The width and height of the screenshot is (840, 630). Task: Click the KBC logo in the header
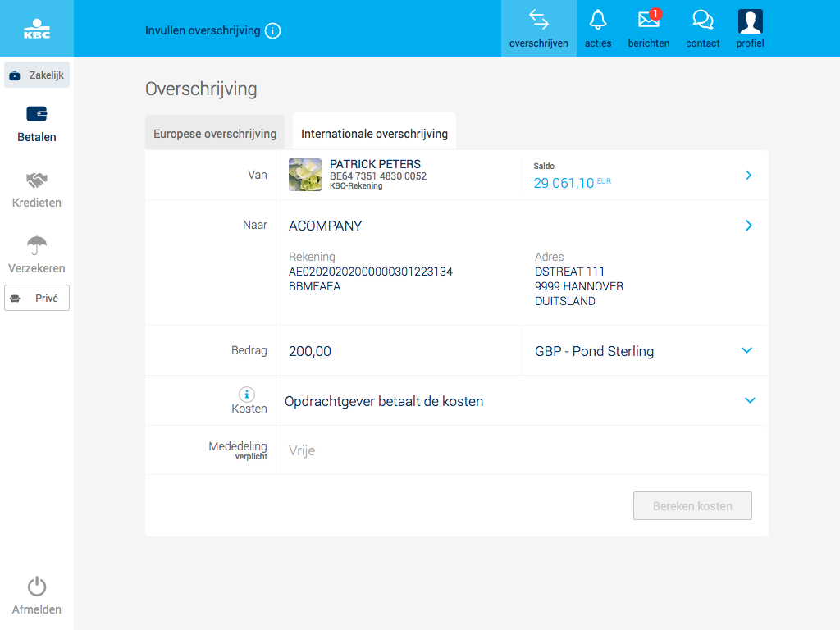(37, 29)
